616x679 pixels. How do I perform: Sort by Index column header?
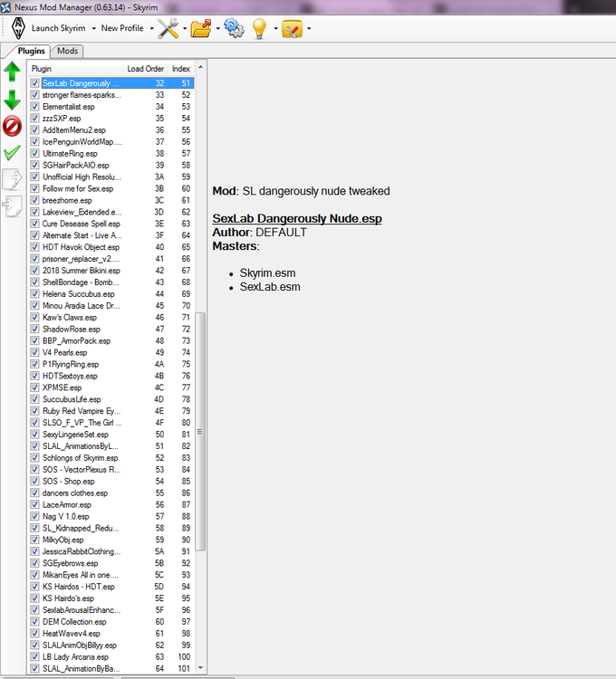tap(180, 69)
